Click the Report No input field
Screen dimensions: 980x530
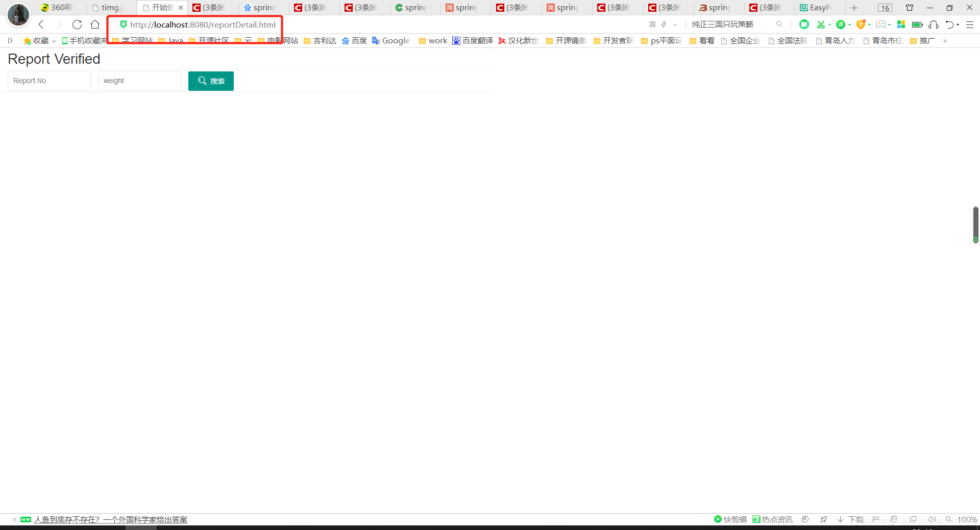point(49,81)
